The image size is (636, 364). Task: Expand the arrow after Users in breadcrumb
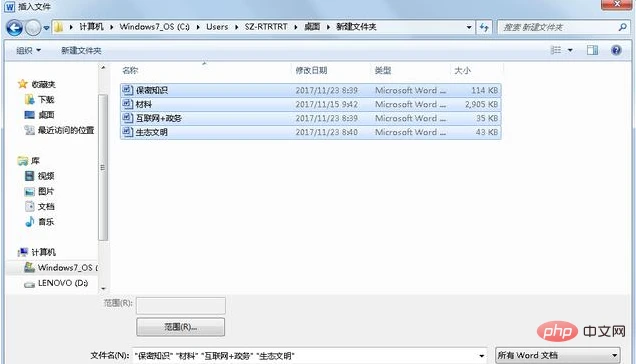click(236, 27)
